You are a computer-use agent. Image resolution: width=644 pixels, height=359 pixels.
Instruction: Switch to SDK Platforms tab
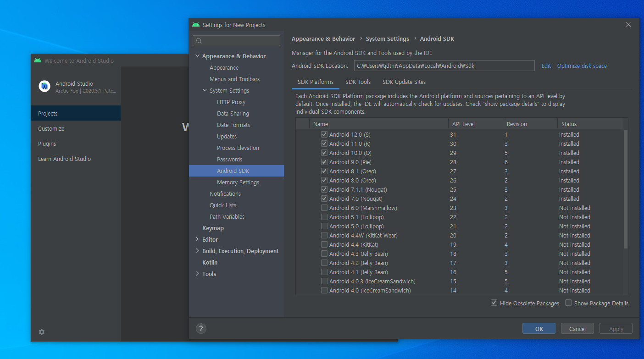316,82
